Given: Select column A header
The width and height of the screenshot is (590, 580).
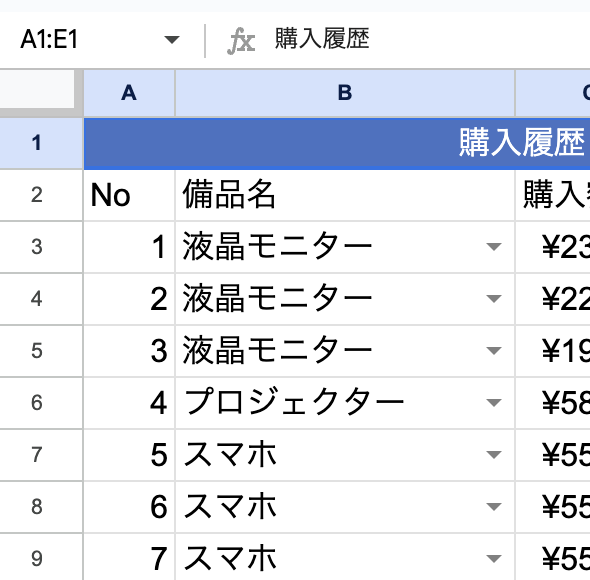Looking at the screenshot, I should 129,93.
